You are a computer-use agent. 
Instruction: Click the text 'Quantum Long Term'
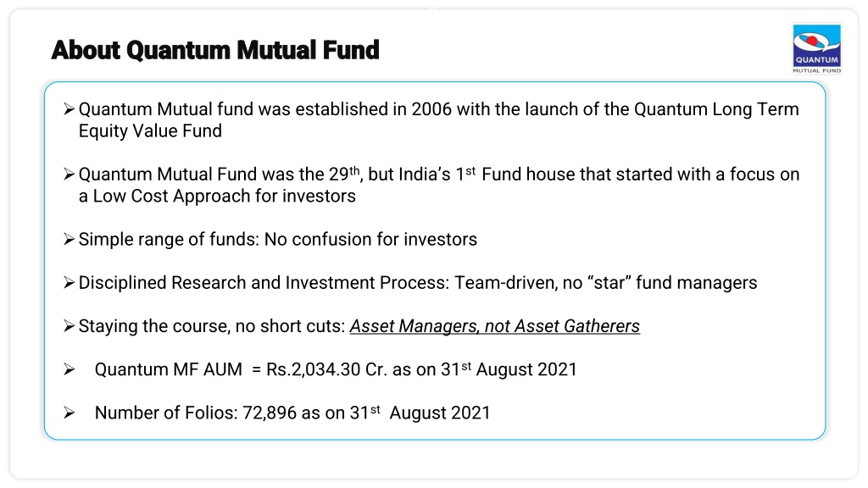click(716, 109)
